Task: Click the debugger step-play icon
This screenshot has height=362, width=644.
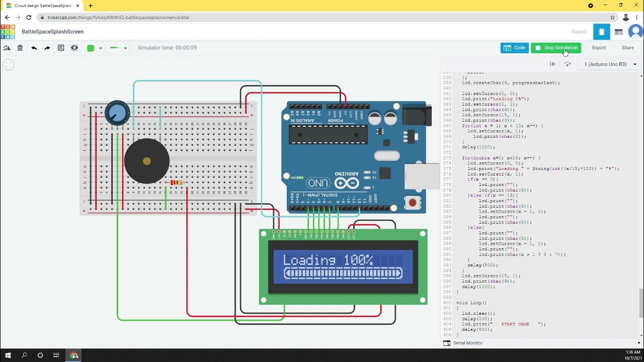Action: point(552,64)
